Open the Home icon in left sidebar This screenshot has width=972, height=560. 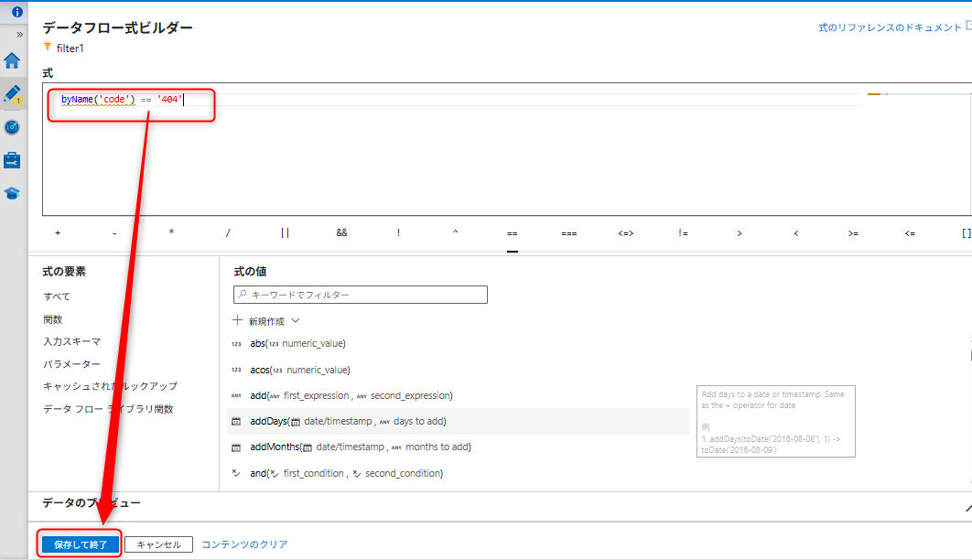coord(12,61)
